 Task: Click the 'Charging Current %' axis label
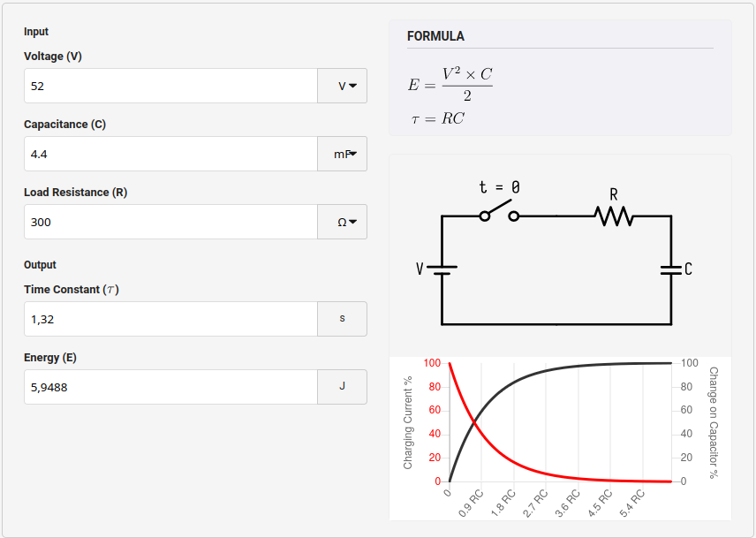408,422
